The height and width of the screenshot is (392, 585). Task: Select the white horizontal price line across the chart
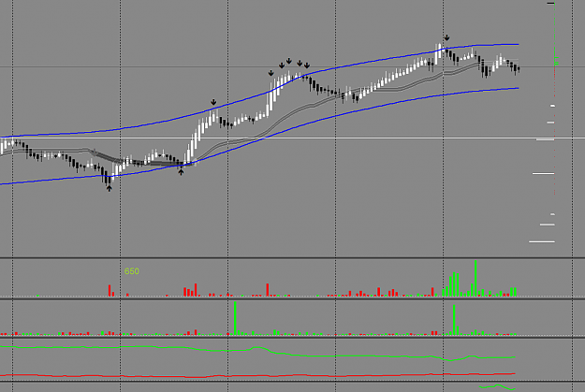292,138
